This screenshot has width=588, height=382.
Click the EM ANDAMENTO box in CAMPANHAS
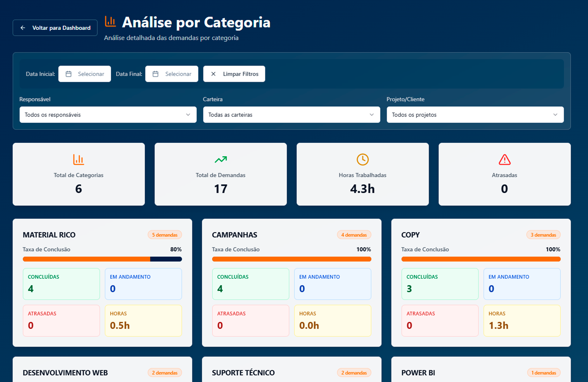tap(333, 284)
